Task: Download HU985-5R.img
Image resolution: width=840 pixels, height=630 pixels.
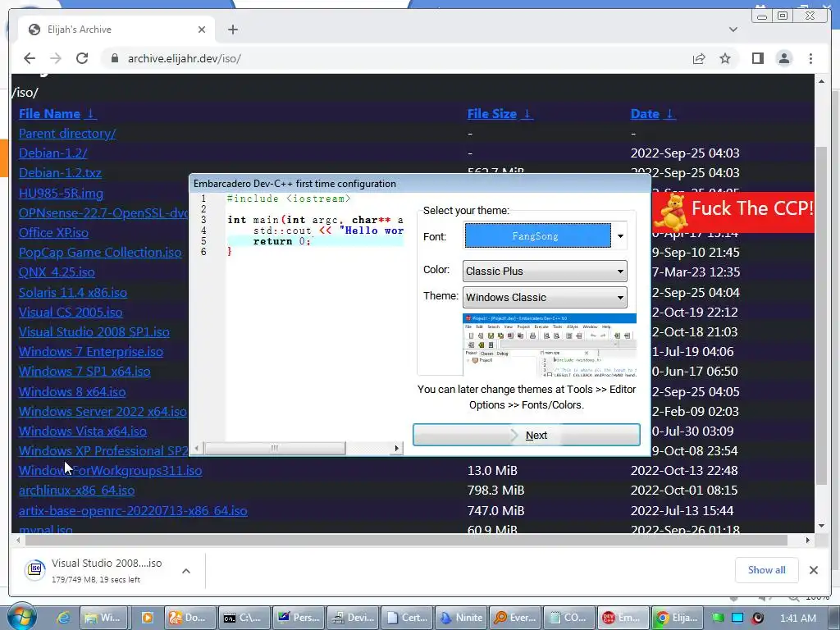Action: click(x=61, y=194)
